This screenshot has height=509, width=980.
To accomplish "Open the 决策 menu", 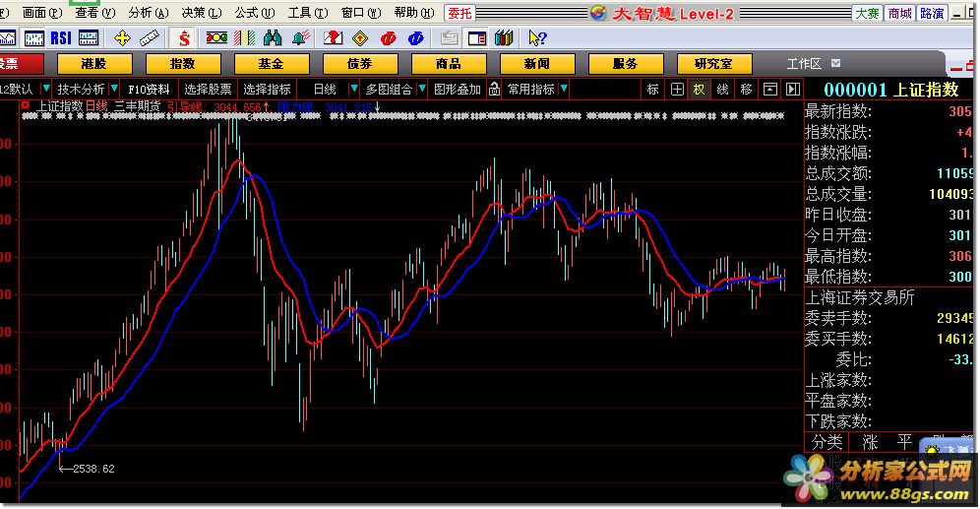I will (202, 13).
